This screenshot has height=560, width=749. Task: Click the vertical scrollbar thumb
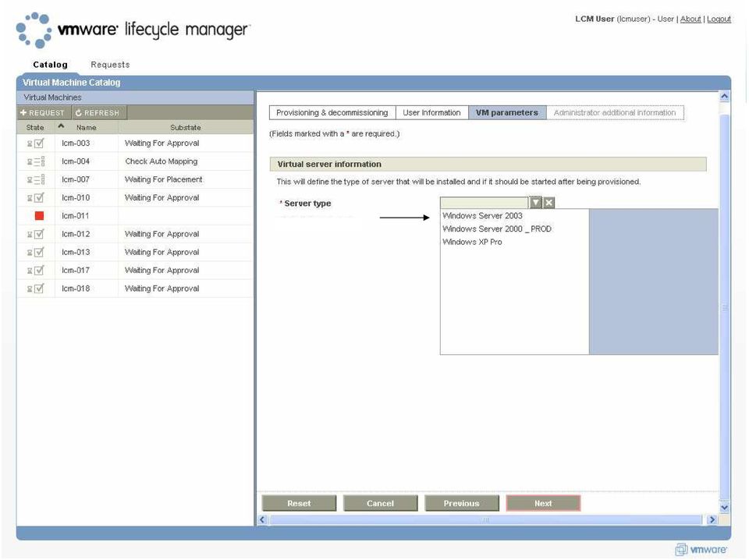(724, 307)
